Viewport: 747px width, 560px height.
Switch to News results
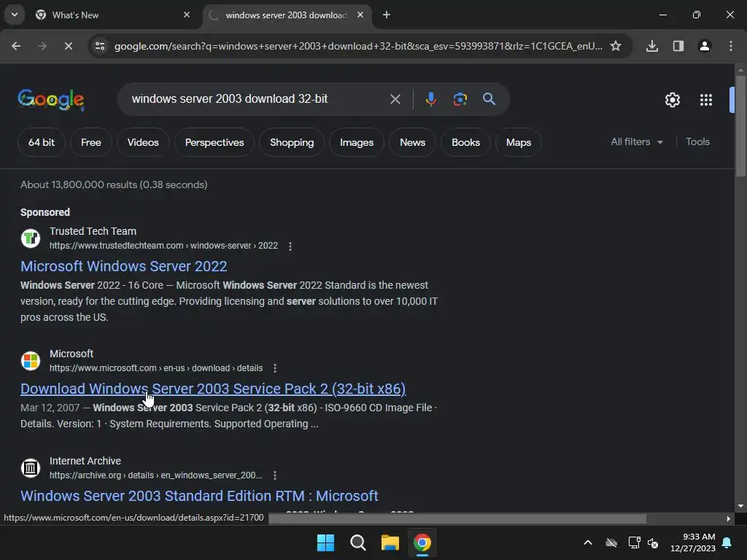point(412,142)
